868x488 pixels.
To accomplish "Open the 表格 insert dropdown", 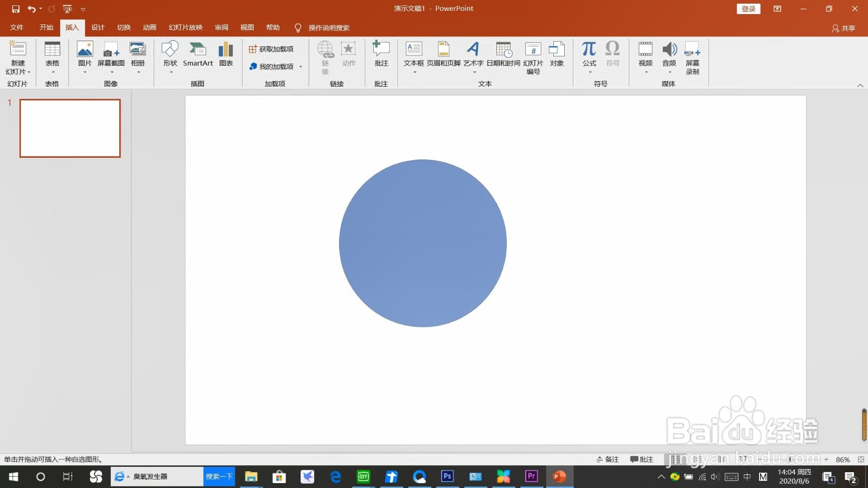I will [x=52, y=57].
